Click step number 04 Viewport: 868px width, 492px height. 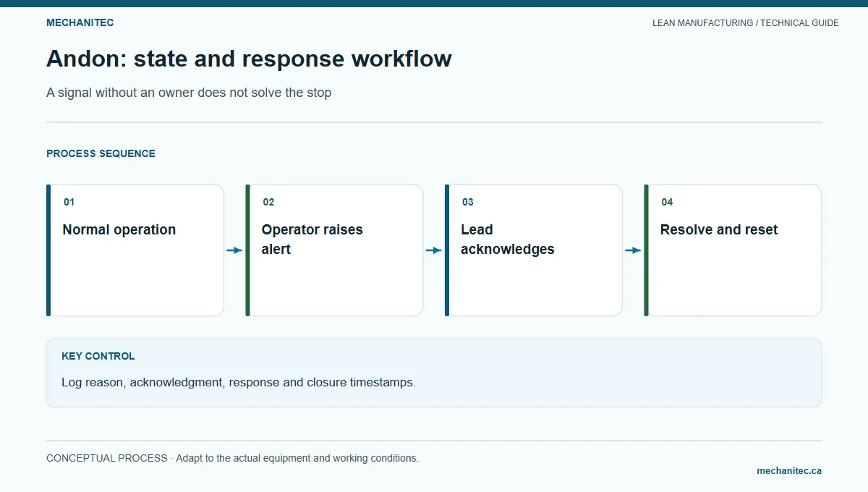pos(667,202)
